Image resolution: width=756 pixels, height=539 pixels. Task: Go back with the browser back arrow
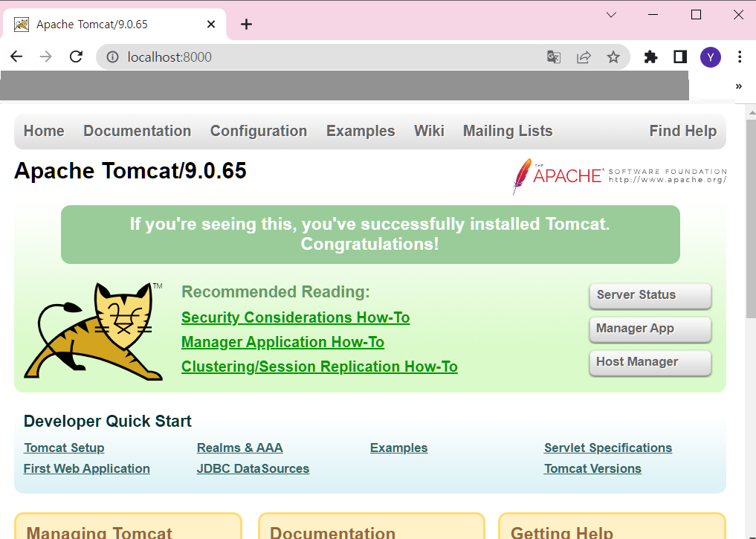[16, 57]
